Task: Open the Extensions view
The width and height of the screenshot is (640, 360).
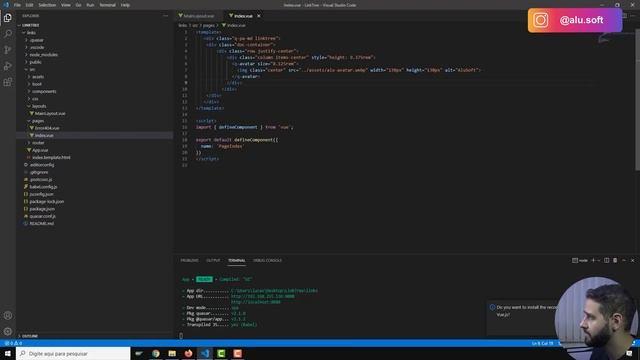Action: tap(8, 82)
